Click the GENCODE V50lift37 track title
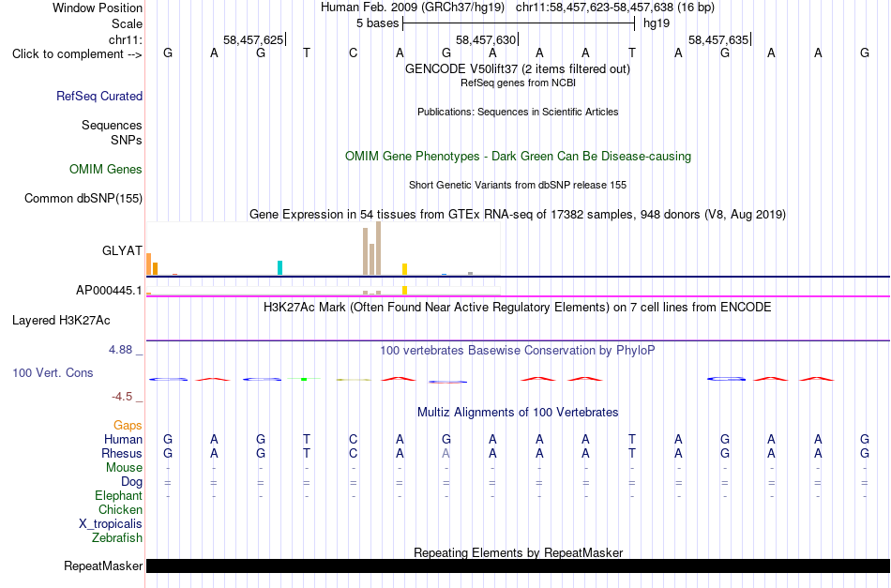Screen dimensions: 891x588 click(x=518, y=68)
